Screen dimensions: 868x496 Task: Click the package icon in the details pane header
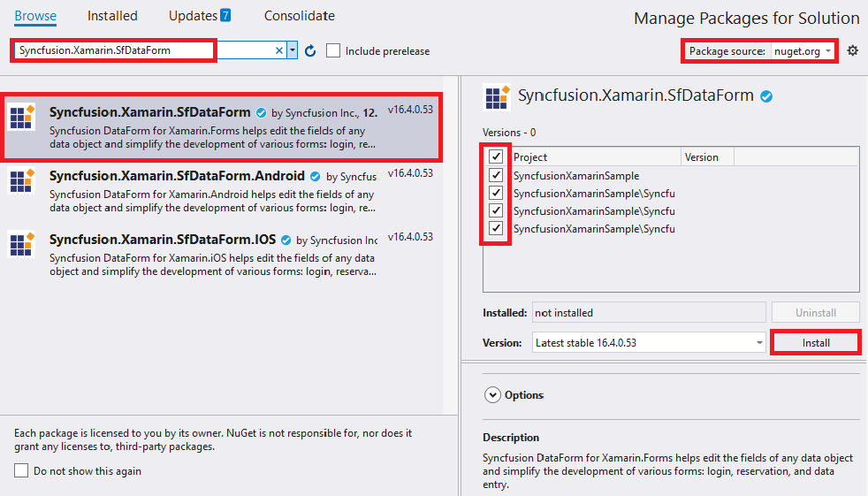497,96
